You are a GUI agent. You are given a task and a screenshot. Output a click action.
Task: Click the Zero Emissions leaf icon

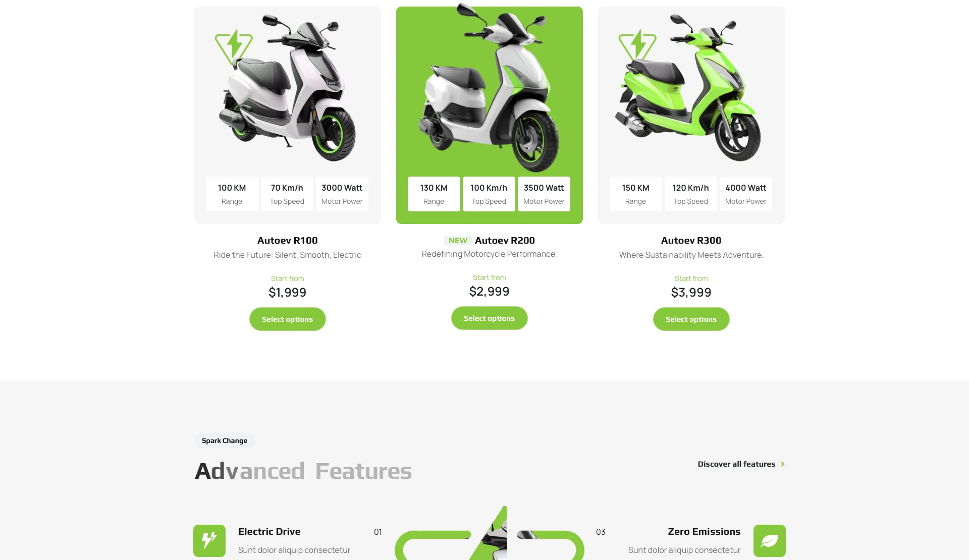tap(769, 541)
